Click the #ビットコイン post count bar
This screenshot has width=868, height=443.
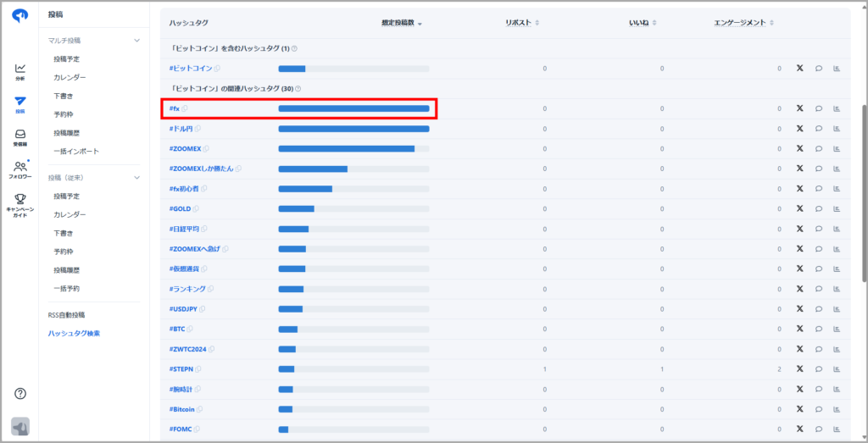click(353, 69)
